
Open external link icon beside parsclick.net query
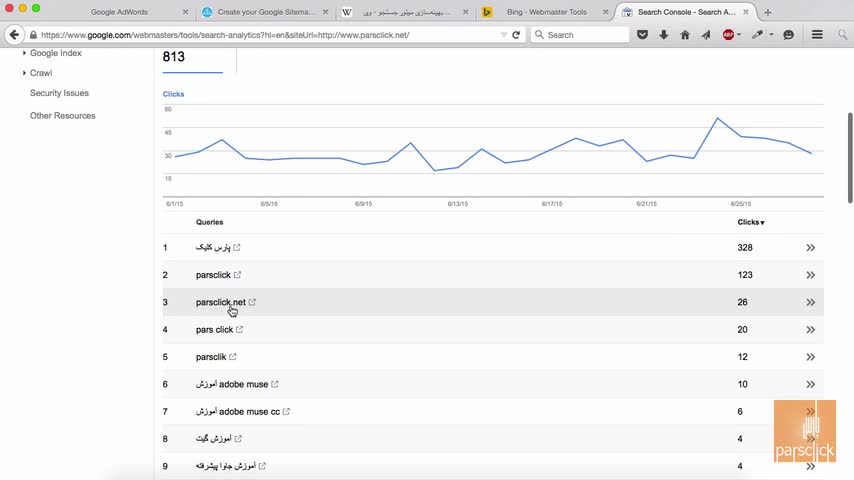252,302
